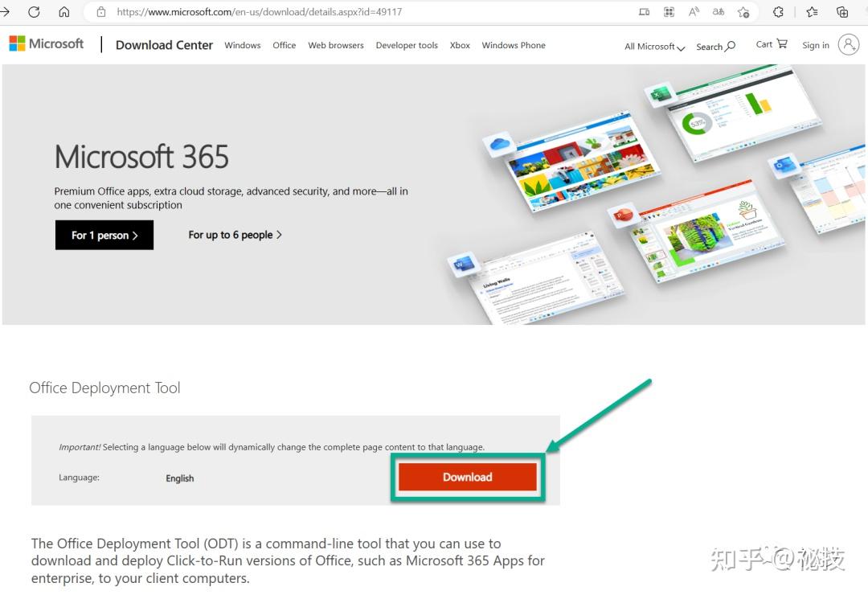Viewport: 868px width, 595px height.
Task: Open the Windows Phone menu item
Action: pyautogui.click(x=513, y=45)
